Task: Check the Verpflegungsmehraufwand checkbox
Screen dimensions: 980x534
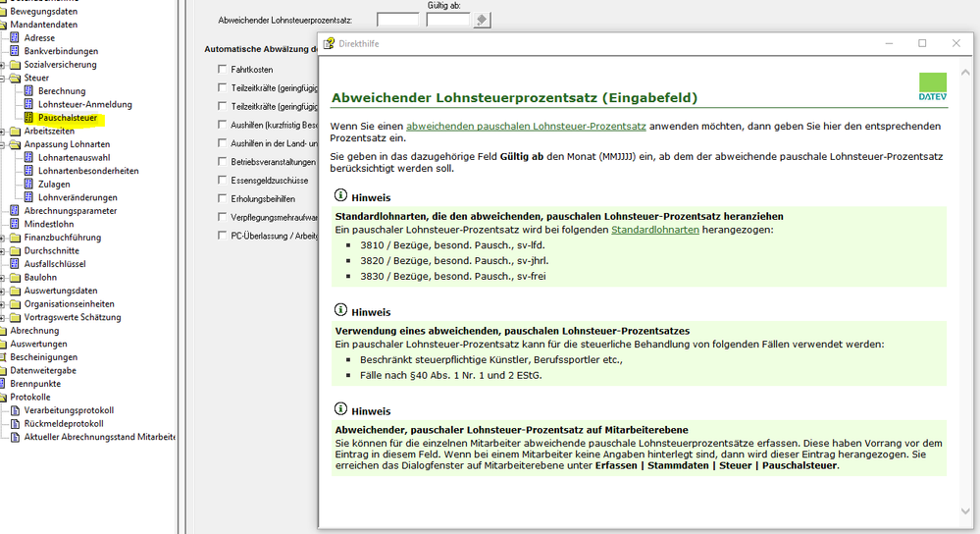Action: tap(222, 216)
